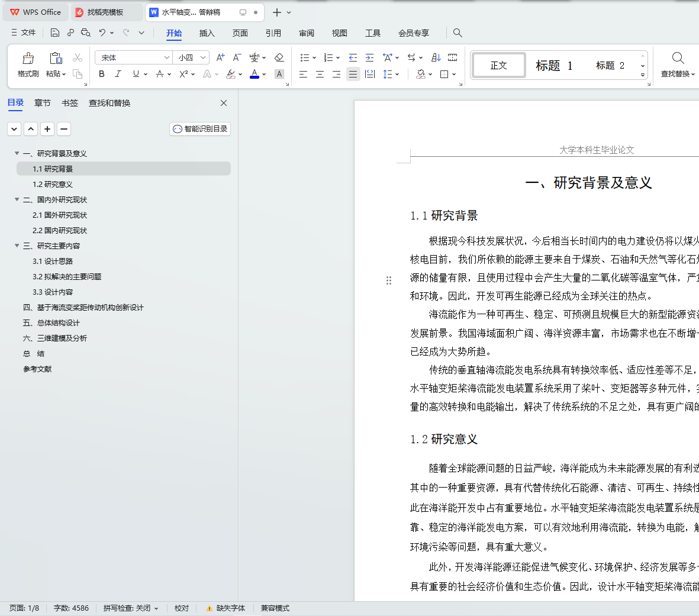Toggle bold formatting

tap(102, 74)
